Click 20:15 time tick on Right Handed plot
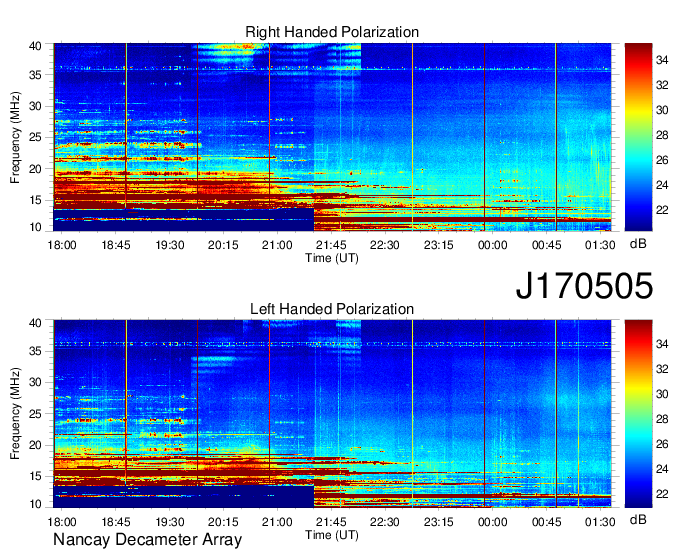The height and width of the screenshot is (552, 680). tap(223, 245)
